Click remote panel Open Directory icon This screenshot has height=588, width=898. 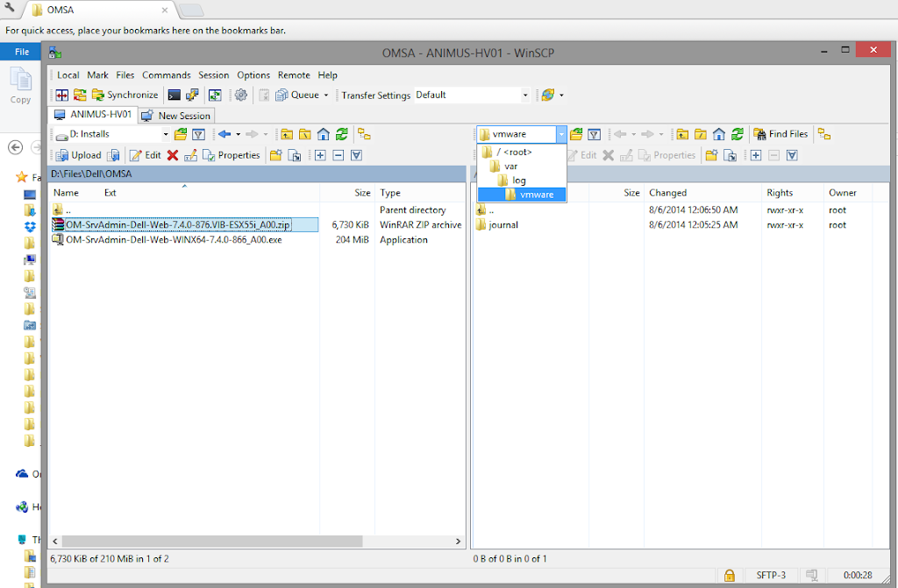(577, 134)
